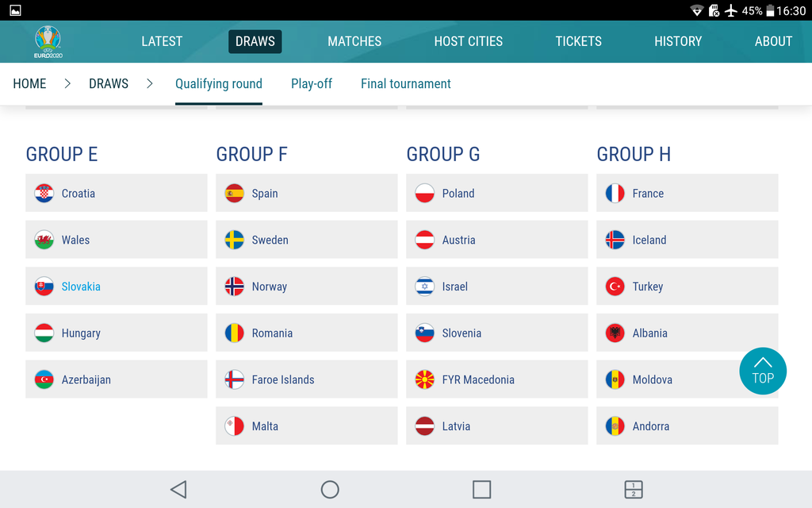812x508 pixels.
Task: Toggle the split-screen navigation icon
Action: tap(633, 490)
